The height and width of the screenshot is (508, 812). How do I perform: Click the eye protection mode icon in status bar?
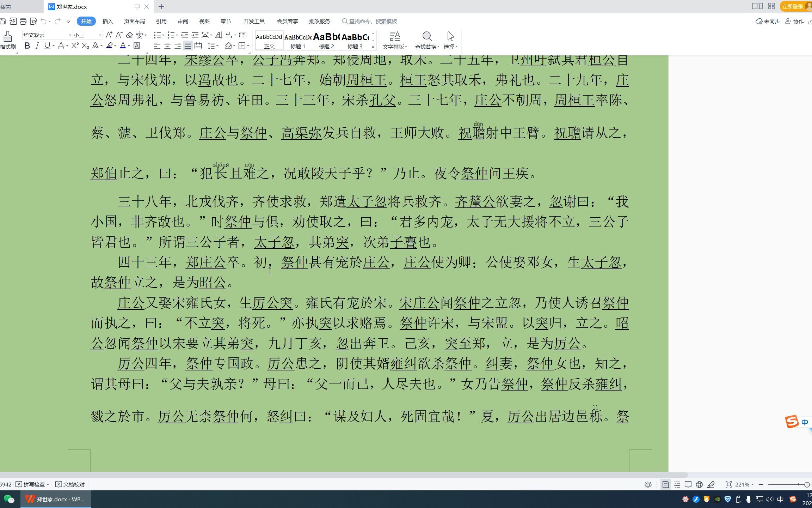(x=648, y=484)
